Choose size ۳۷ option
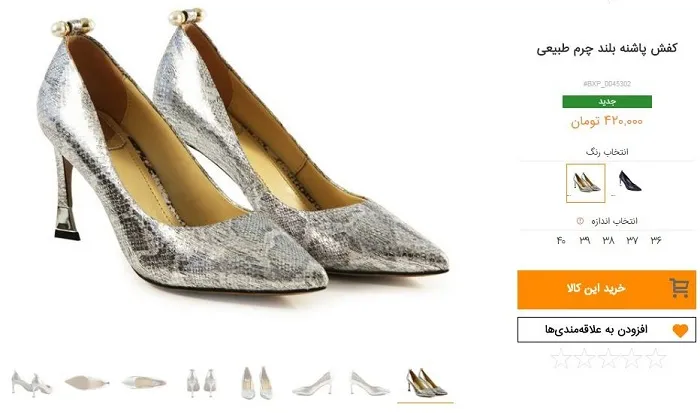Screen dimensions: 700x413 [x=632, y=240]
